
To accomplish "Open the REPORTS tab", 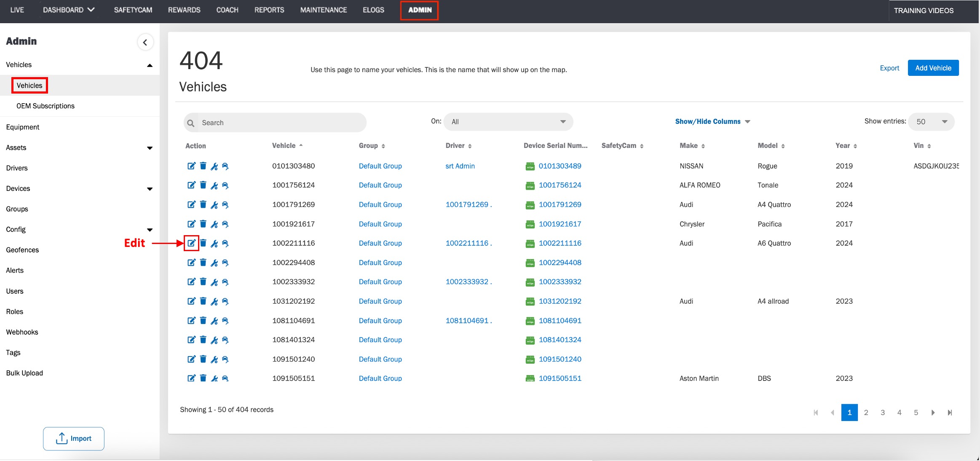I will [269, 10].
